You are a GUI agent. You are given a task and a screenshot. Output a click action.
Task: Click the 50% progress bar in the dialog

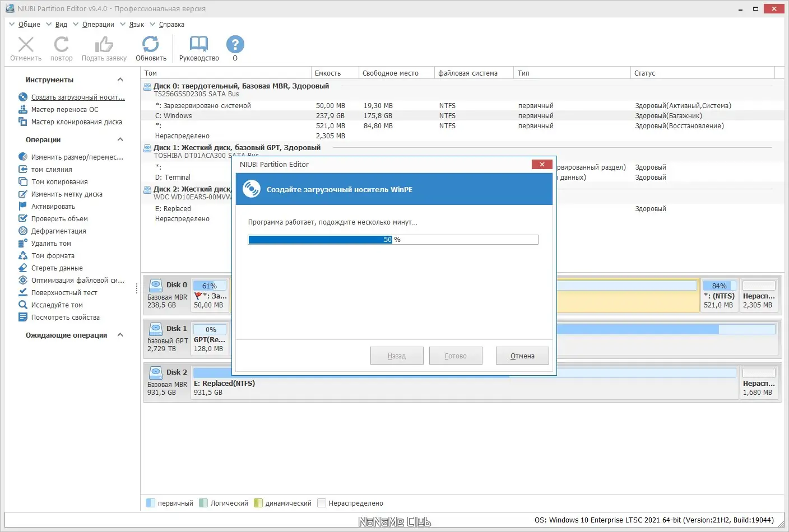pos(393,240)
